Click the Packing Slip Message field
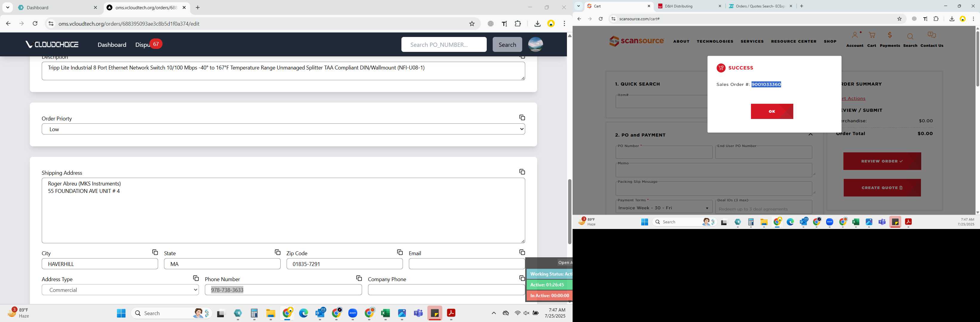The width and height of the screenshot is (980, 322). click(714, 188)
